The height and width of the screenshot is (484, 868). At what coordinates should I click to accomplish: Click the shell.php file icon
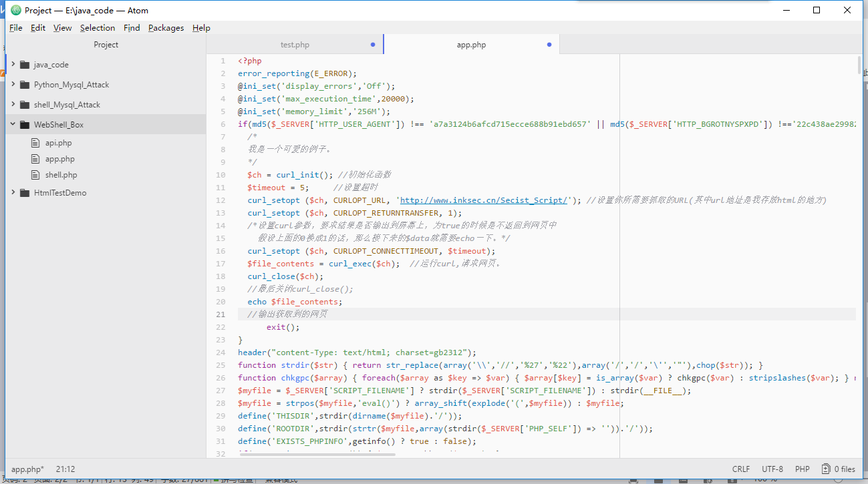click(x=36, y=175)
